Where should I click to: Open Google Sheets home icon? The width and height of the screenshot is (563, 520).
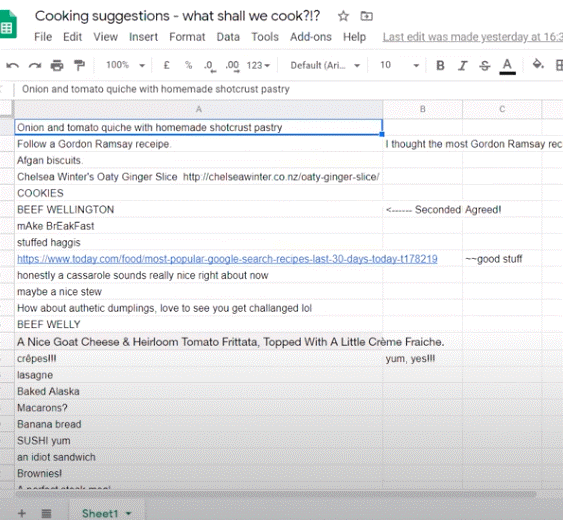8,24
